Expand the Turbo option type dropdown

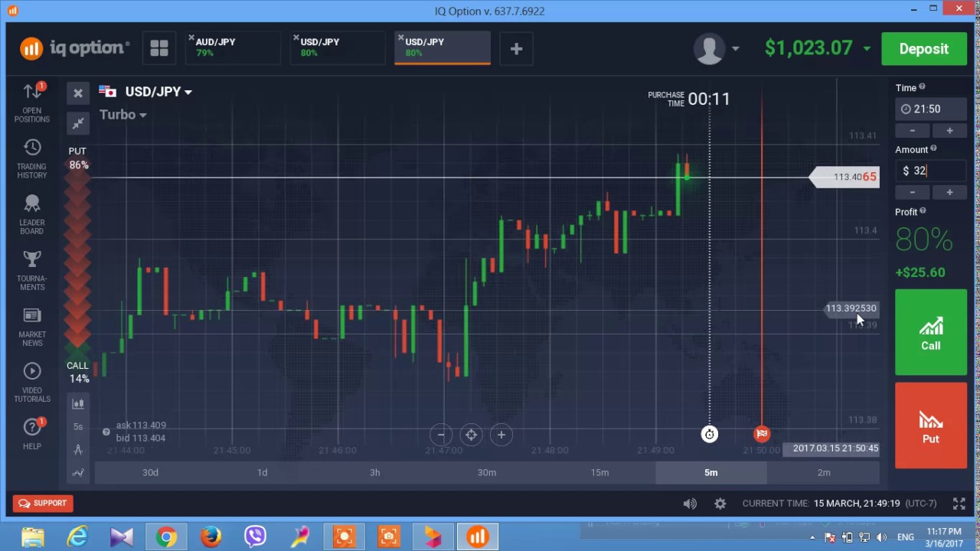click(x=122, y=115)
